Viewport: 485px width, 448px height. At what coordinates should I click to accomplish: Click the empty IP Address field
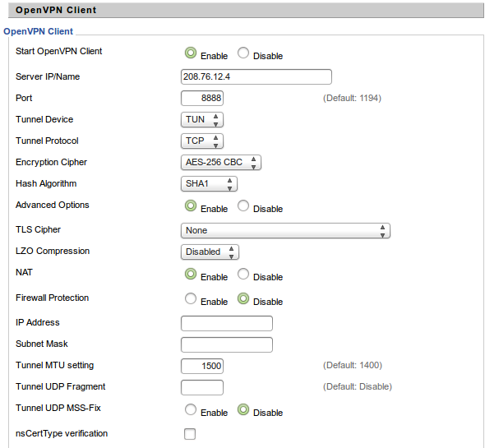click(x=227, y=323)
